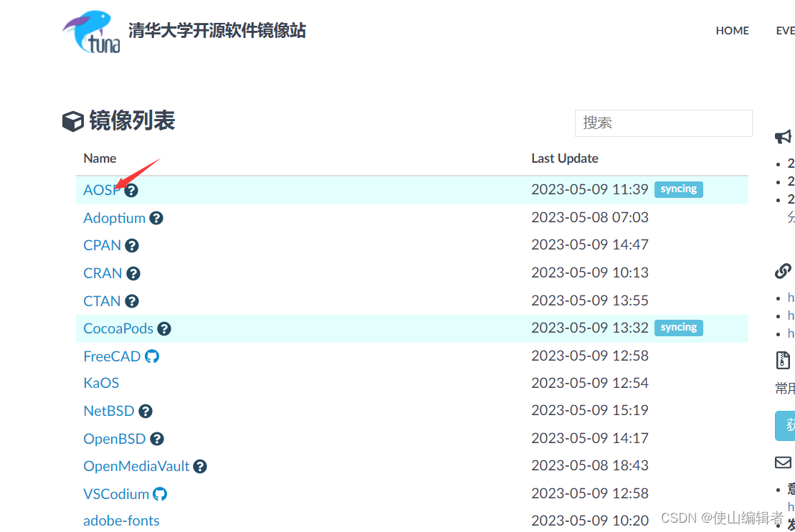This screenshot has height=532, width=795.
Task: Open help icon next to CocoaPods
Action: (x=163, y=328)
